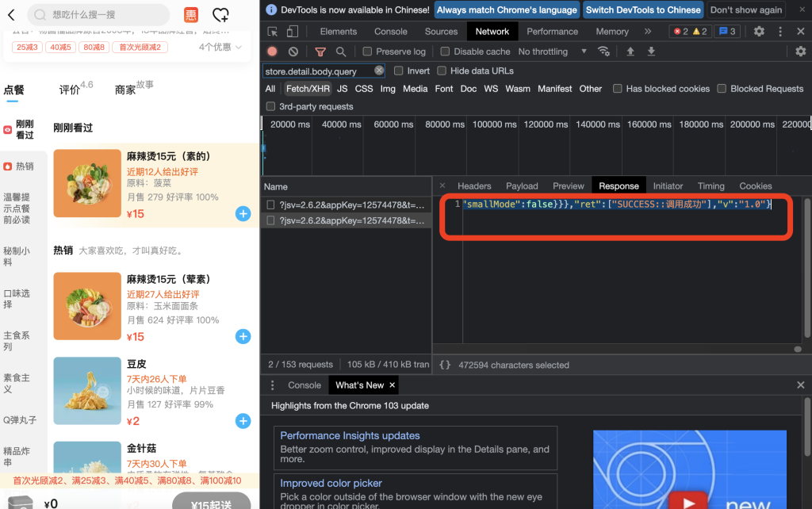Toggle the network filter funnel icon
812x509 pixels.
[320, 52]
